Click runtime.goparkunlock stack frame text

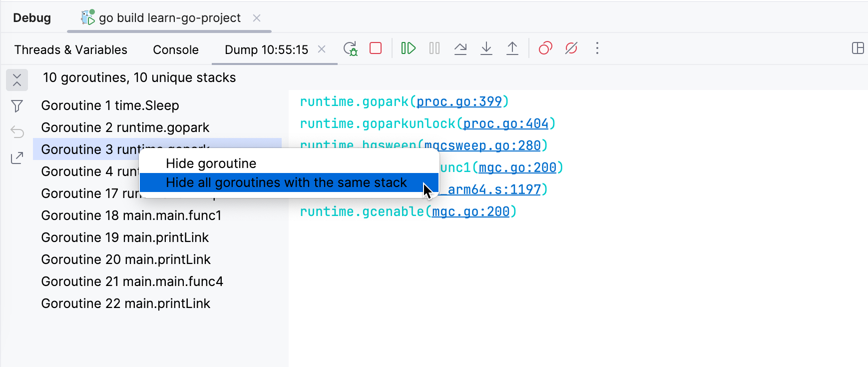tap(378, 123)
